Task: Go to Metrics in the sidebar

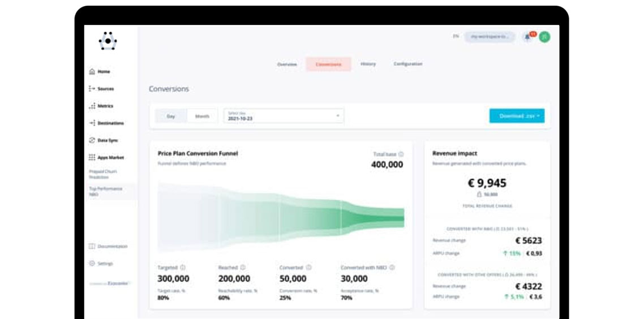Action: point(101,106)
